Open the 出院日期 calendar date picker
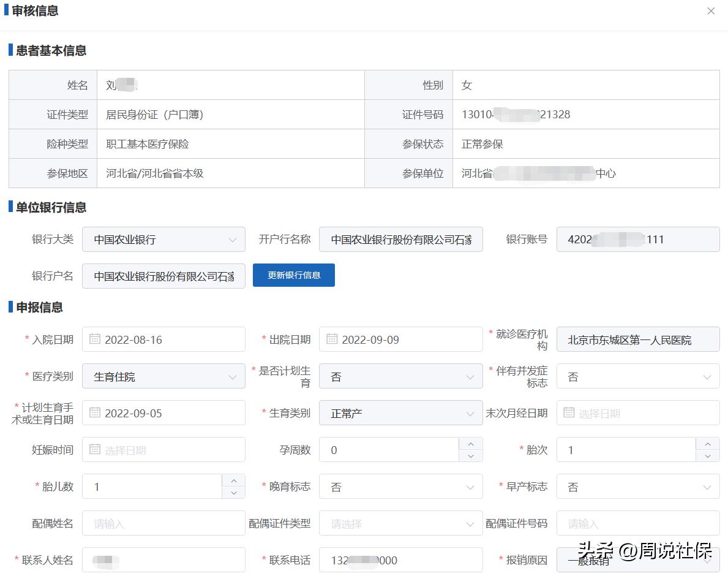Image resolution: width=728 pixels, height=576 pixels. tap(332, 339)
